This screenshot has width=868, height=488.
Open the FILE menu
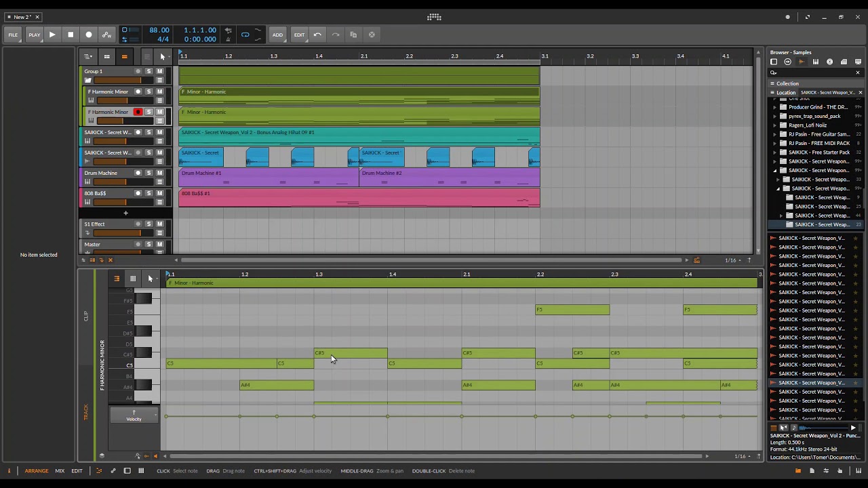pyautogui.click(x=13, y=35)
